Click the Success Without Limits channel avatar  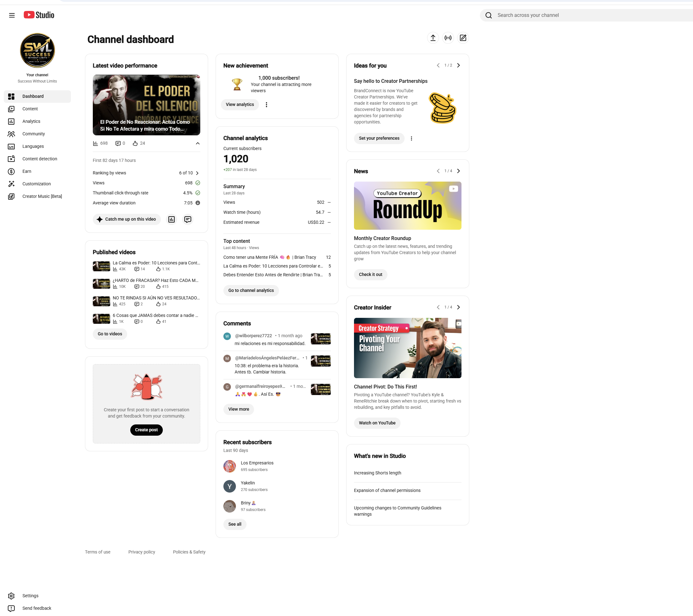[x=37, y=51]
